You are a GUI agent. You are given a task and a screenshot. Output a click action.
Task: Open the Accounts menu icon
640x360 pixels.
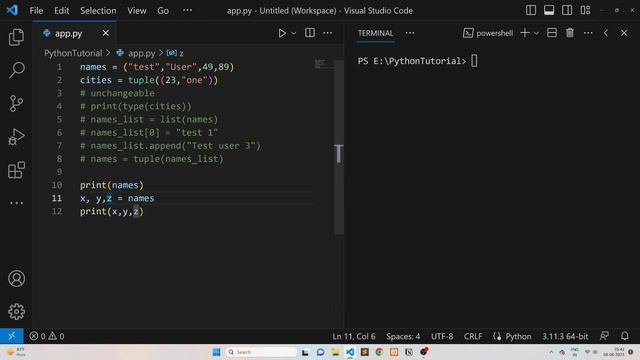16,279
